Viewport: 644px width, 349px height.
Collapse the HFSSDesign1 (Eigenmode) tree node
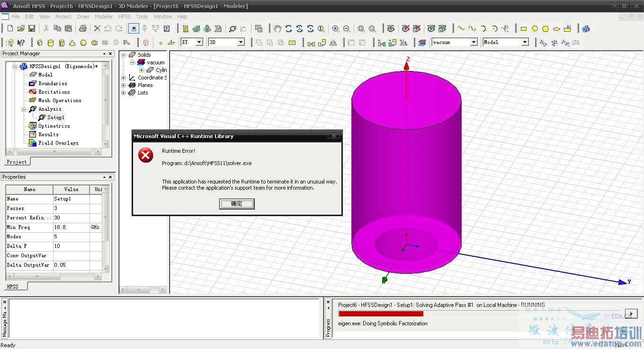(15, 67)
